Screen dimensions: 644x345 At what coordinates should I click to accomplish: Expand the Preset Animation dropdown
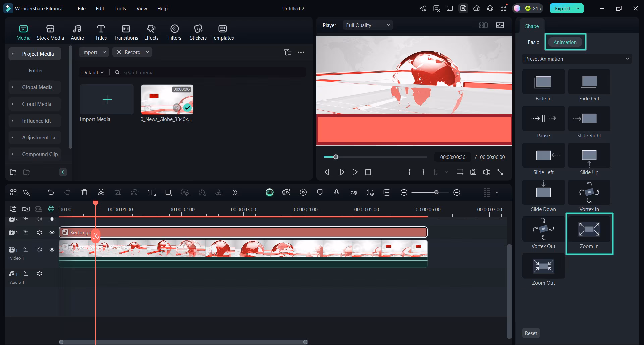click(577, 59)
